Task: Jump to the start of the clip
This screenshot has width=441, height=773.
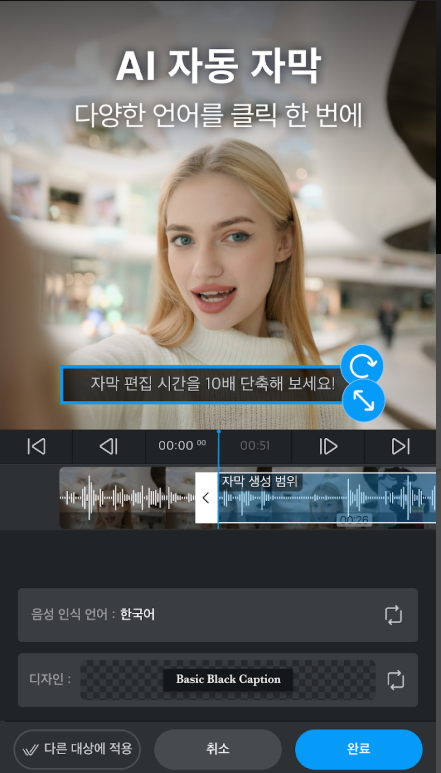Action: pos(36,446)
